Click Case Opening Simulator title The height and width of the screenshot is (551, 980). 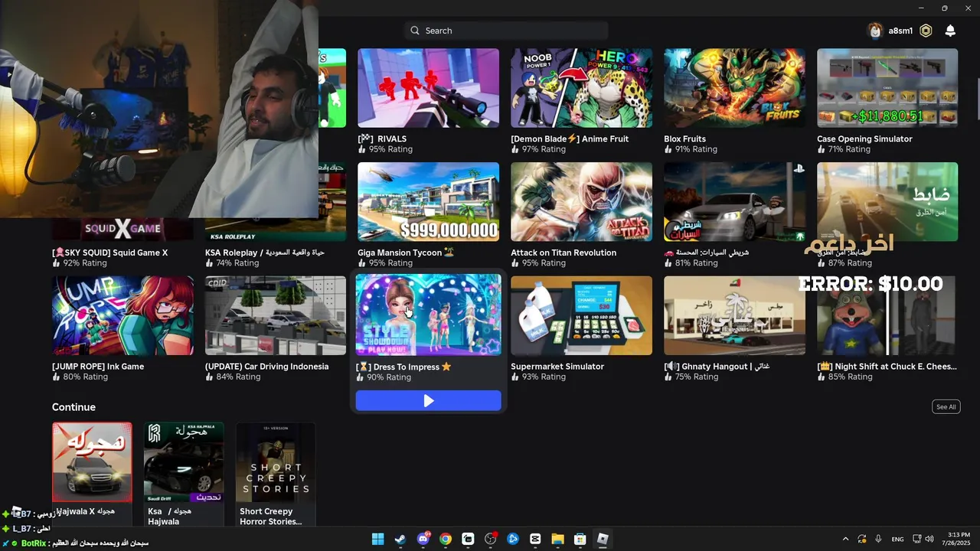tap(864, 139)
